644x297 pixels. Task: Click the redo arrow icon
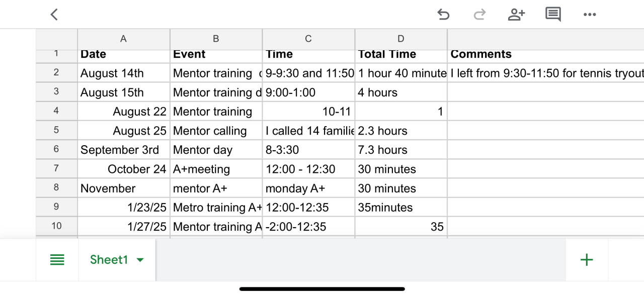[x=479, y=15]
